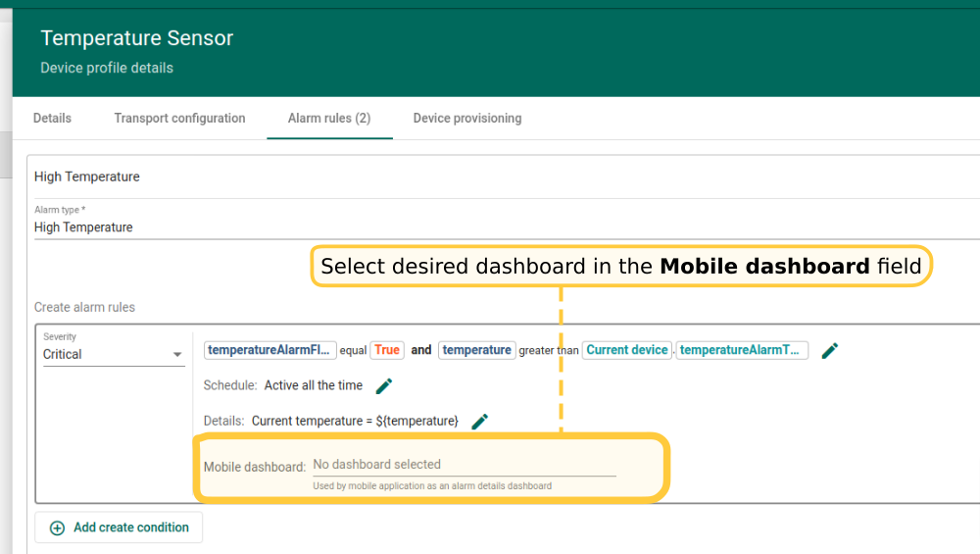The width and height of the screenshot is (980, 554).
Task: Click the temperature key chip
Action: (x=476, y=350)
